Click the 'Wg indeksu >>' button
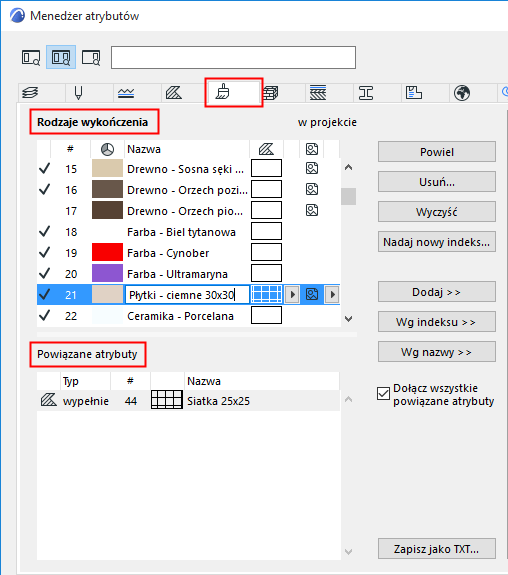This screenshot has width=508, height=575. click(437, 322)
